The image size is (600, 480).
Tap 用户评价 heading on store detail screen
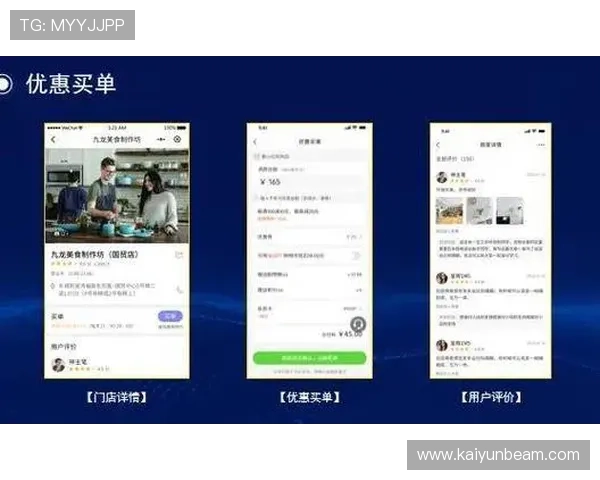click(x=64, y=346)
